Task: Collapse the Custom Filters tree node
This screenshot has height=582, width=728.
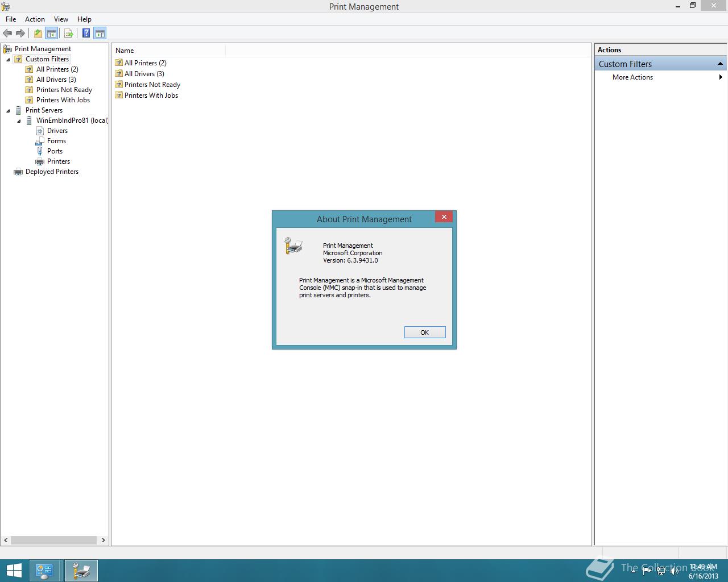Action: click(8, 59)
